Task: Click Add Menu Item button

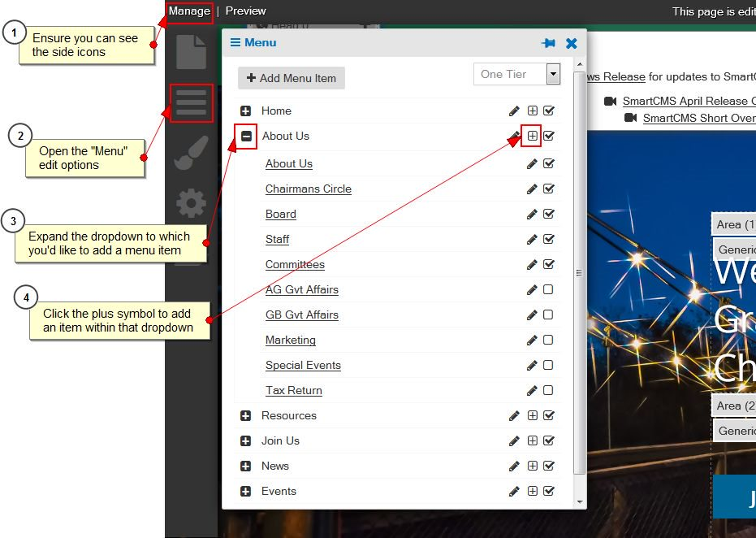Action: pos(292,78)
